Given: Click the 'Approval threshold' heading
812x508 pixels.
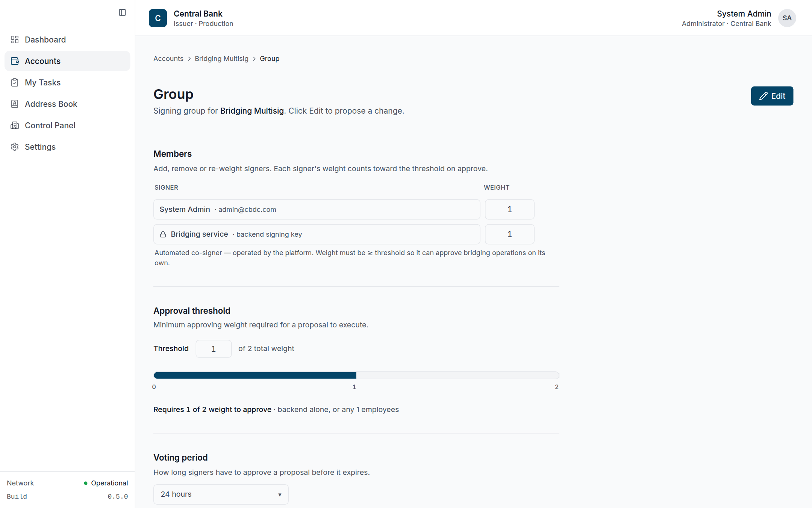Looking at the screenshot, I should (192, 311).
